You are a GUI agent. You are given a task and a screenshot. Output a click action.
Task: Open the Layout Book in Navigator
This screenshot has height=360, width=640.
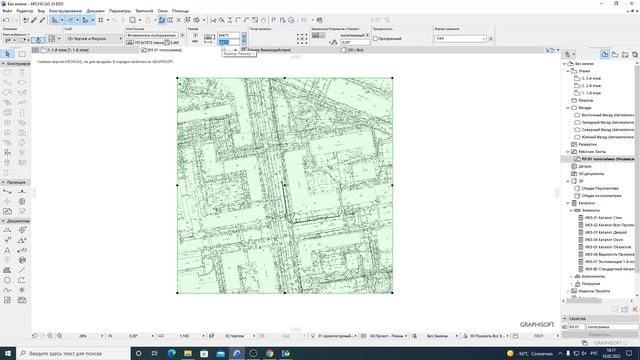click(x=625, y=54)
